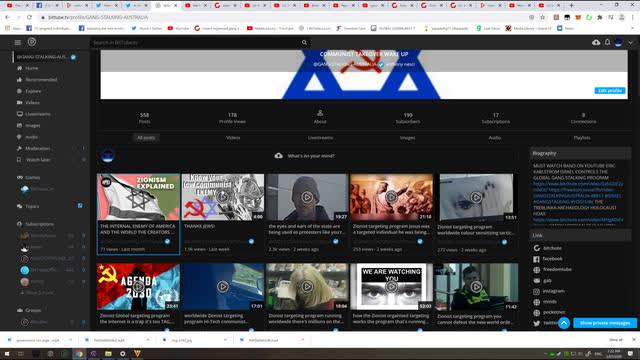Open Moderation in the sidebar
This screenshot has height=360, width=640.
pyautogui.click(x=34, y=148)
